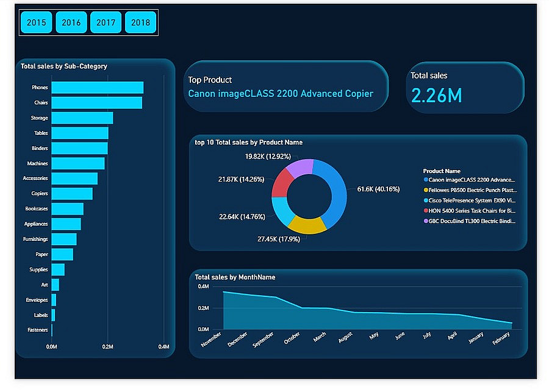The image size is (549, 392).
Task: Select the Labels bar
Action: [x=53, y=315]
